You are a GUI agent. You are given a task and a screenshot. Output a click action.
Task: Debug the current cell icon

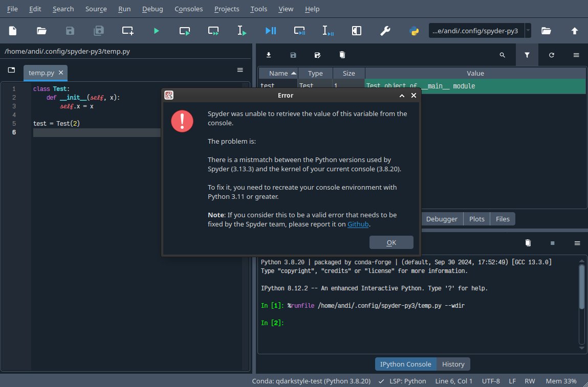pos(299,31)
